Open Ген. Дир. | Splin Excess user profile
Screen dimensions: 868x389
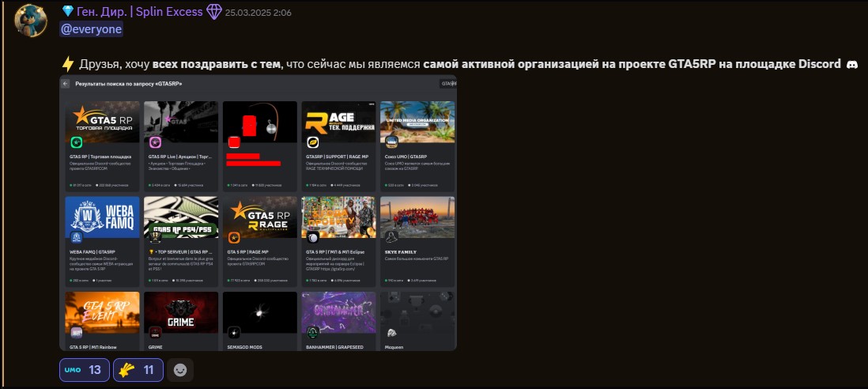pos(139,12)
